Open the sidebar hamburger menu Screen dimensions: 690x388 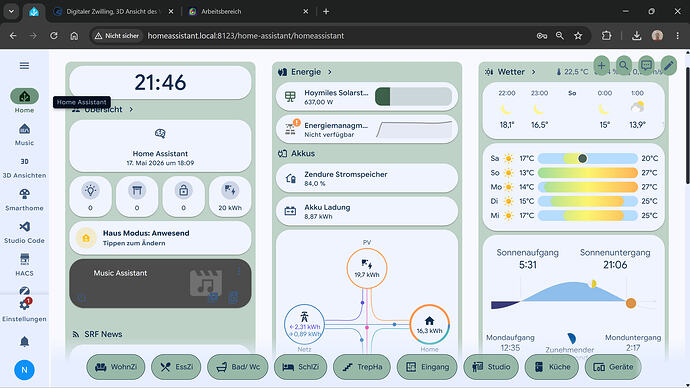[x=24, y=66]
